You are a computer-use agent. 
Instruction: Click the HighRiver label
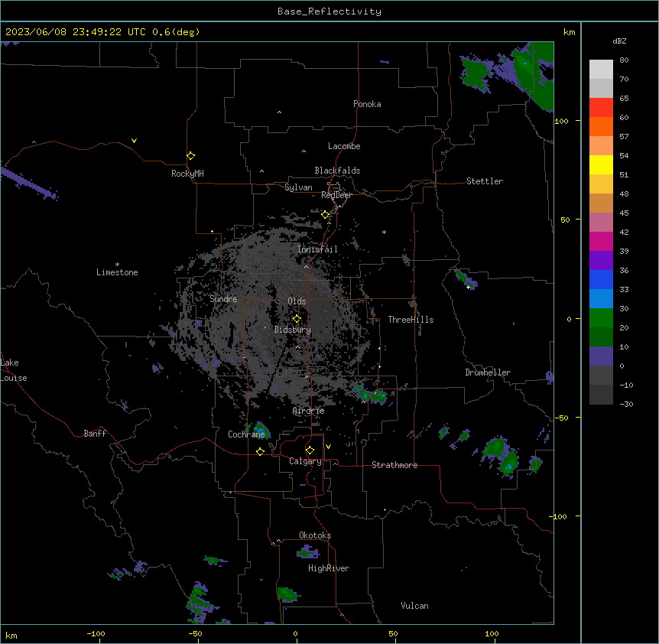tap(329, 568)
